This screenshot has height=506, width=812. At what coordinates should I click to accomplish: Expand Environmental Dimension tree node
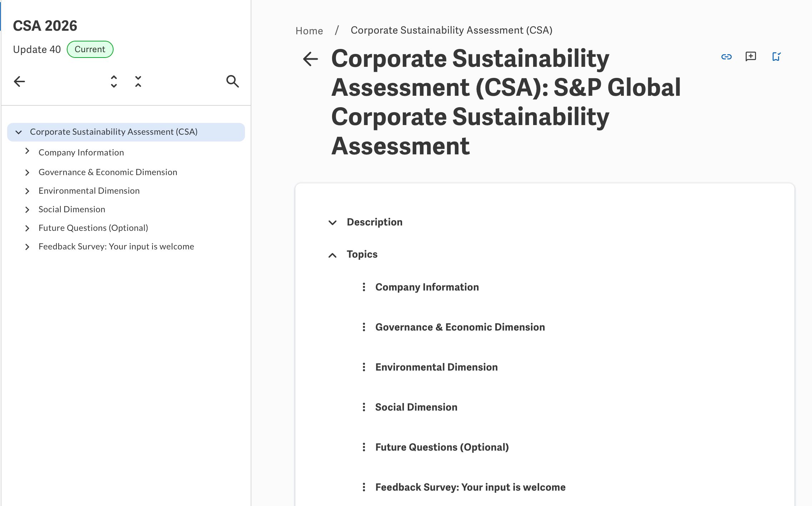[x=27, y=191]
